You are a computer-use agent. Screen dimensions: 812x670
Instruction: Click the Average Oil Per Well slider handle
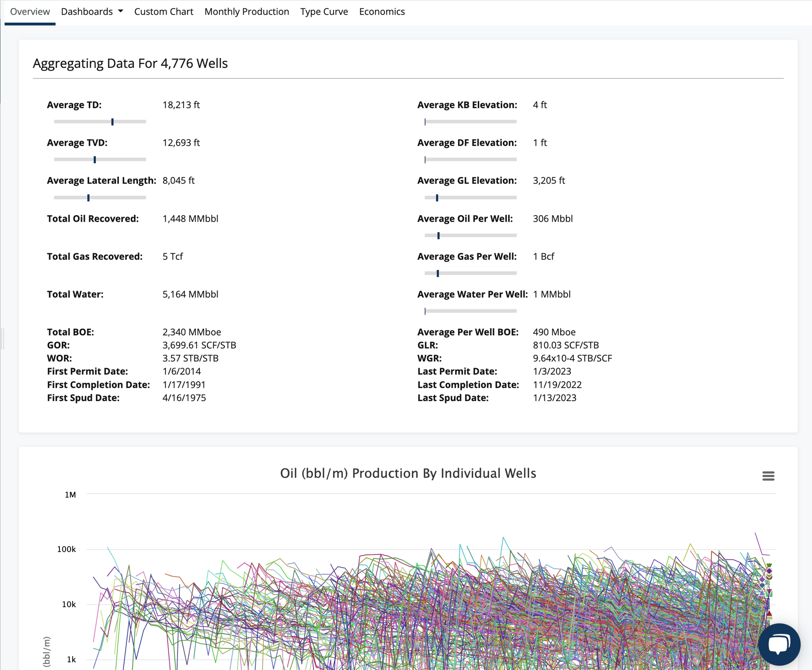[438, 235]
